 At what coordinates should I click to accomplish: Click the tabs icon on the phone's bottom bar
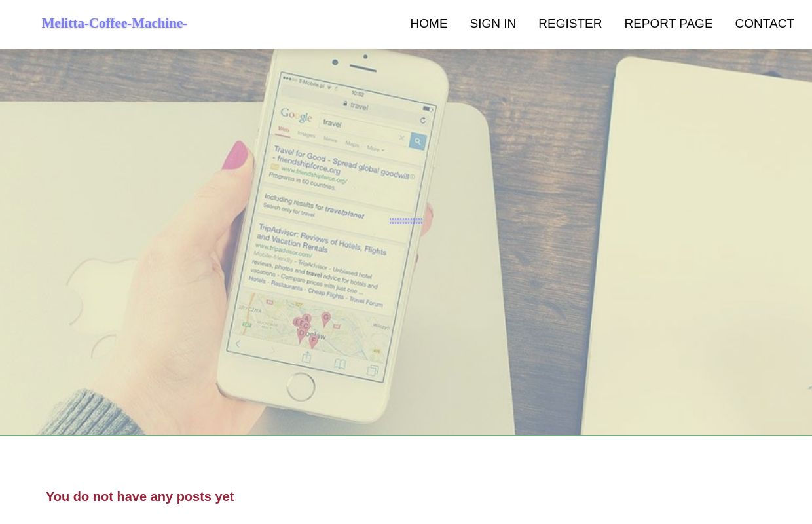coord(373,371)
